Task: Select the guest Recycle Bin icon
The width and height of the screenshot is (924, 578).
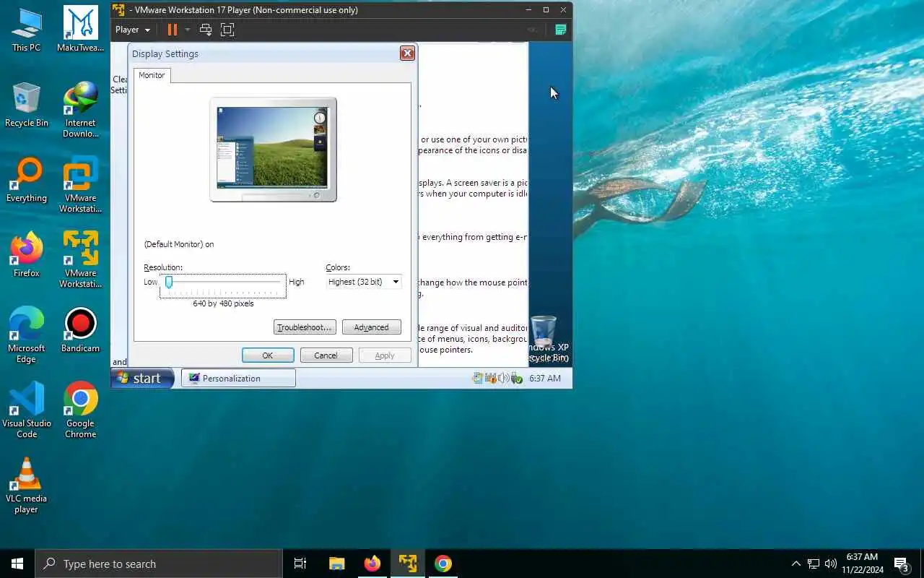Action: pyautogui.click(x=546, y=338)
